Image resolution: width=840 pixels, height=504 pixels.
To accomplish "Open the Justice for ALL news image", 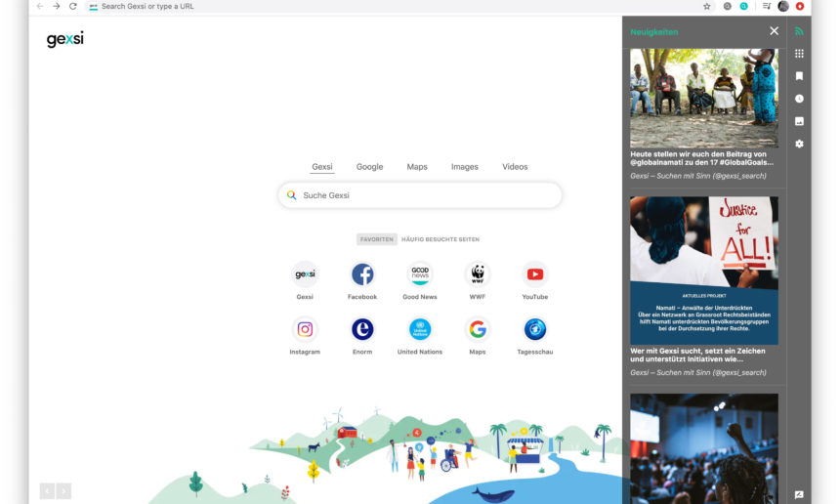I will point(704,270).
